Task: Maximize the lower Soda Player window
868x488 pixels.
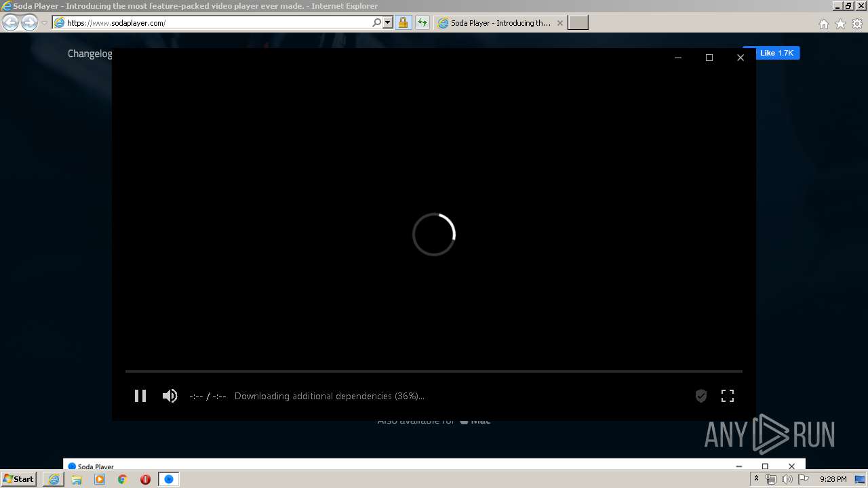Action: 765,466
